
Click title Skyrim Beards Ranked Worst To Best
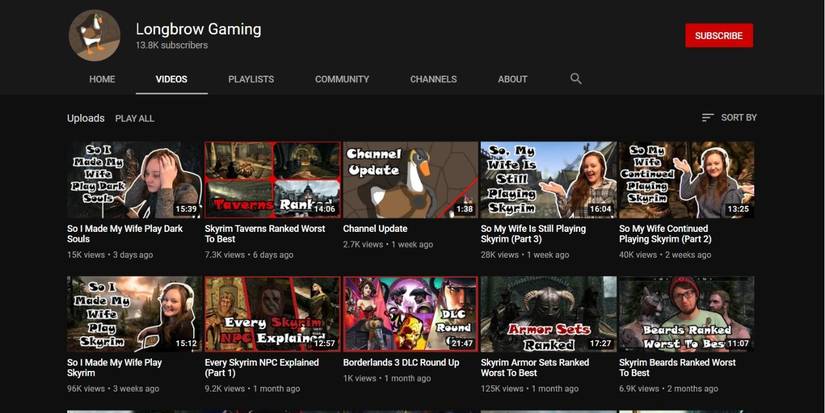click(677, 368)
